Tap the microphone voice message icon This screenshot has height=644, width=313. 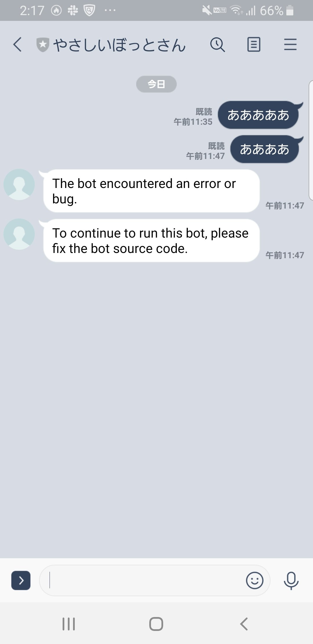coord(291,581)
